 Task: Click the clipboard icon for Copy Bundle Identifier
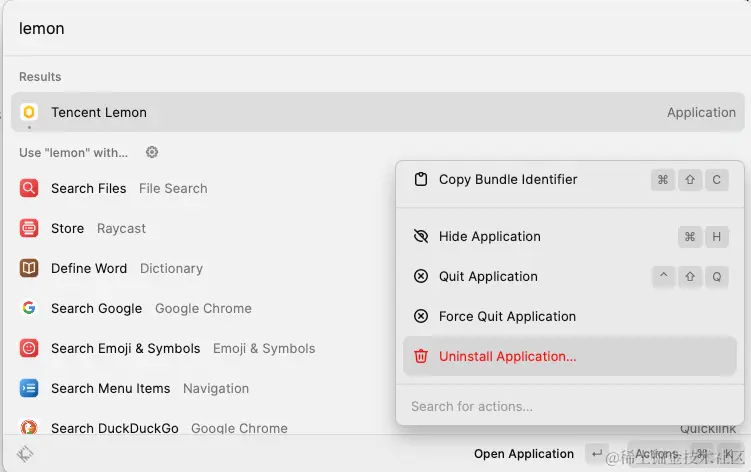(421, 179)
